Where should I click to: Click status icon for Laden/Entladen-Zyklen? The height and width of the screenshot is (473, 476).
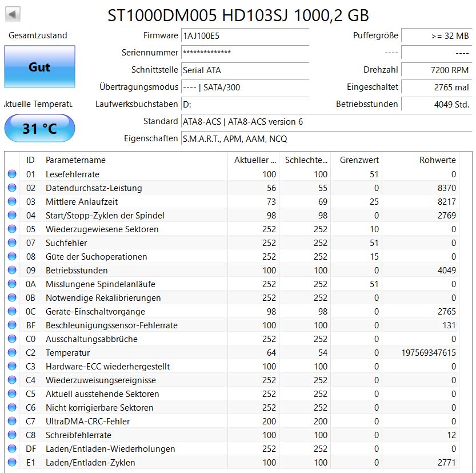12,462
